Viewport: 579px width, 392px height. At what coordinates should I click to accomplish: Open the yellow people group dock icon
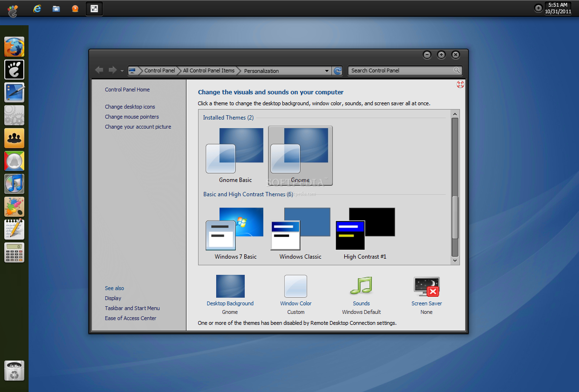pyautogui.click(x=14, y=138)
